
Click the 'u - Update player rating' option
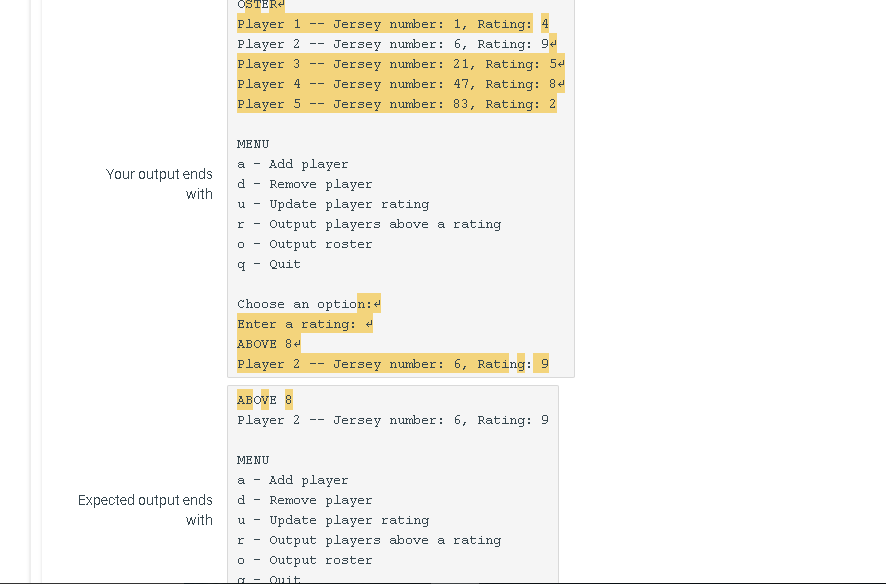324,203
